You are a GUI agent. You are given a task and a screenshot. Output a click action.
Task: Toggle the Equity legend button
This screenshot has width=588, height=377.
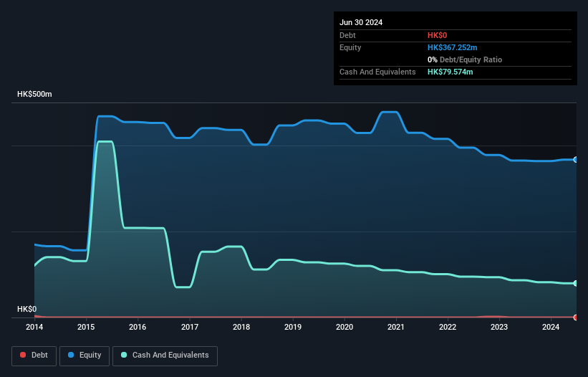[85, 355]
